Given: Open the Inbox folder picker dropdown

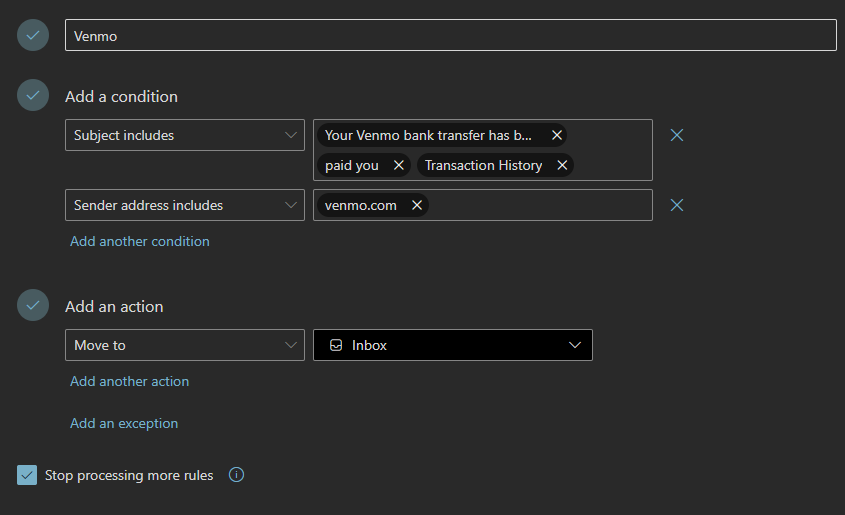Looking at the screenshot, I should [x=452, y=345].
